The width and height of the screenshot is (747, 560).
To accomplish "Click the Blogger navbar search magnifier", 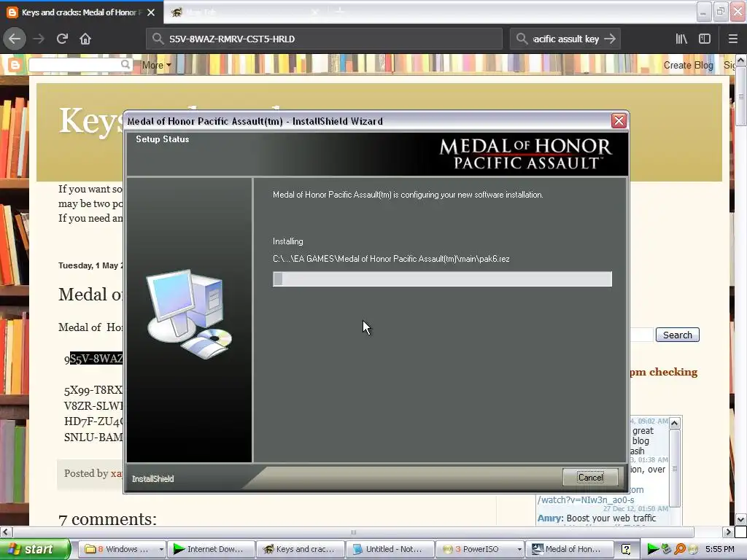I will point(125,64).
